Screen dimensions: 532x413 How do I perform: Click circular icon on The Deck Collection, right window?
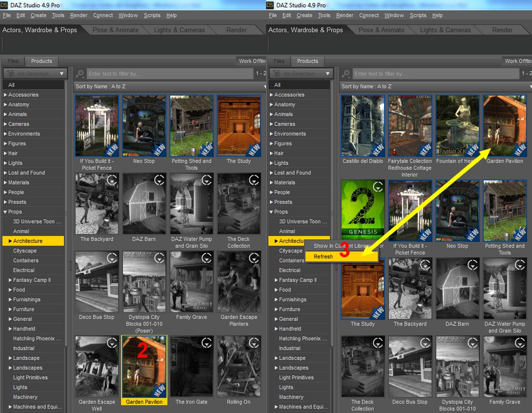pos(378,343)
